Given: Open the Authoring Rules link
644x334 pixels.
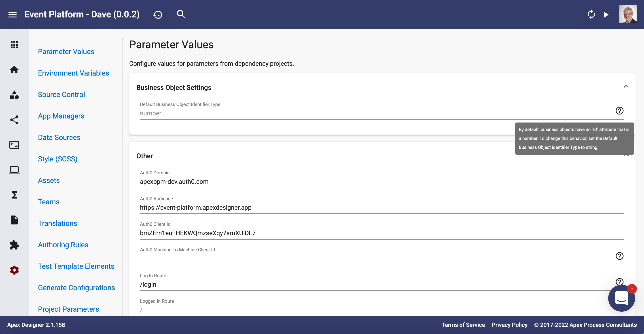Looking at the screenshot, I should [x=63, y=245].
